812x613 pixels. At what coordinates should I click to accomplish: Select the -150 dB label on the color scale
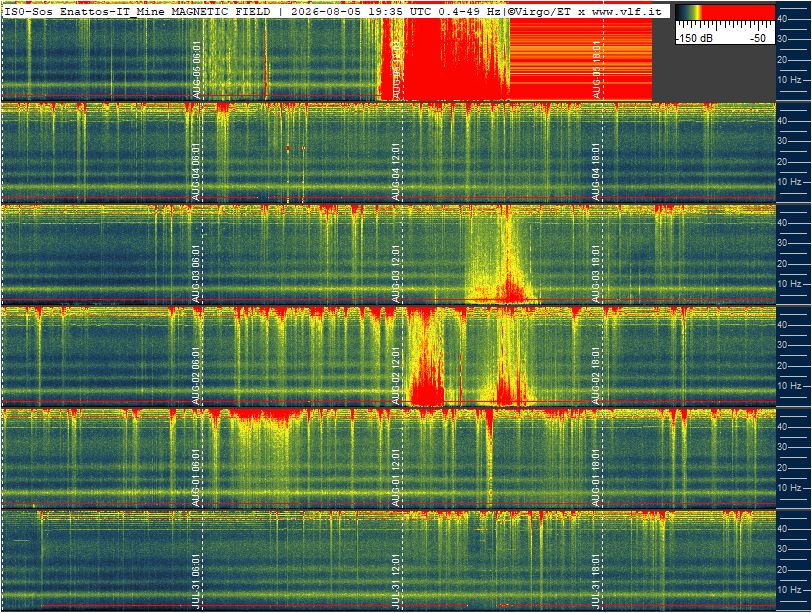pyautogui.click(x=694, y=38)
